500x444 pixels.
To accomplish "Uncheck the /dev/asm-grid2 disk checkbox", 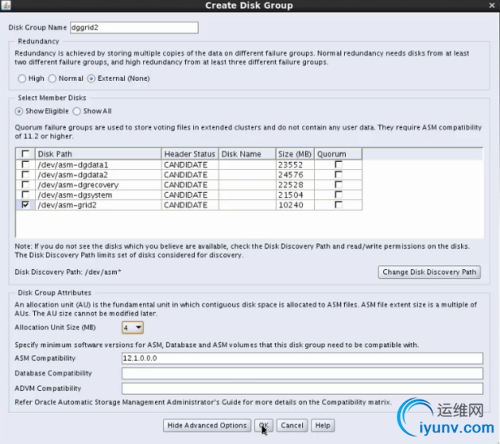I will (x=25, y=205).
